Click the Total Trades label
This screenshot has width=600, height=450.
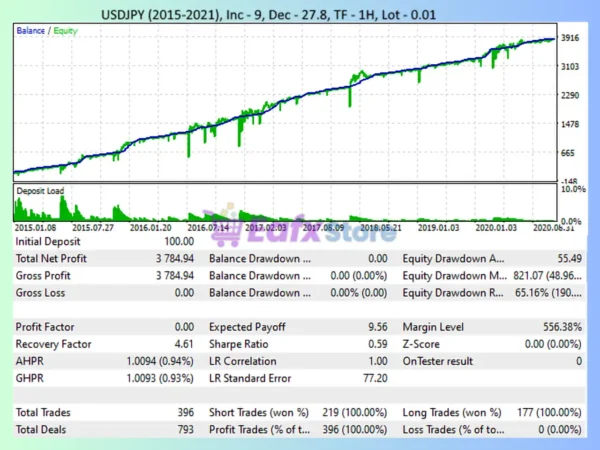click(43, 412)
